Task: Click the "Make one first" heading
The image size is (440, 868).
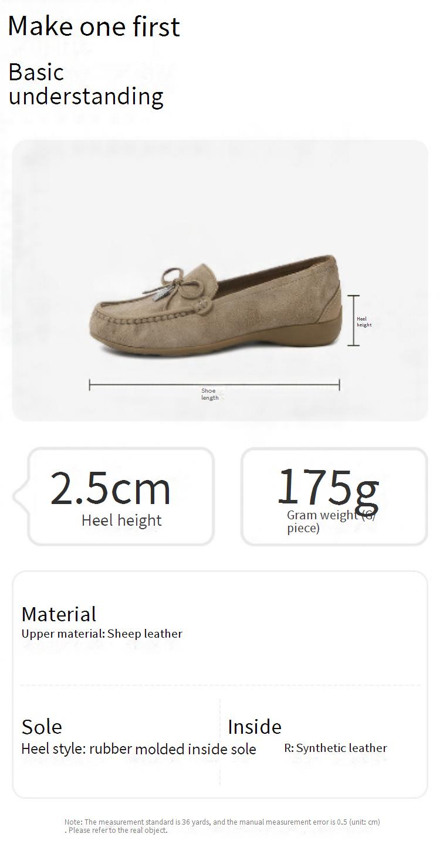Action: pyautogui.click(x=94, y=26)
